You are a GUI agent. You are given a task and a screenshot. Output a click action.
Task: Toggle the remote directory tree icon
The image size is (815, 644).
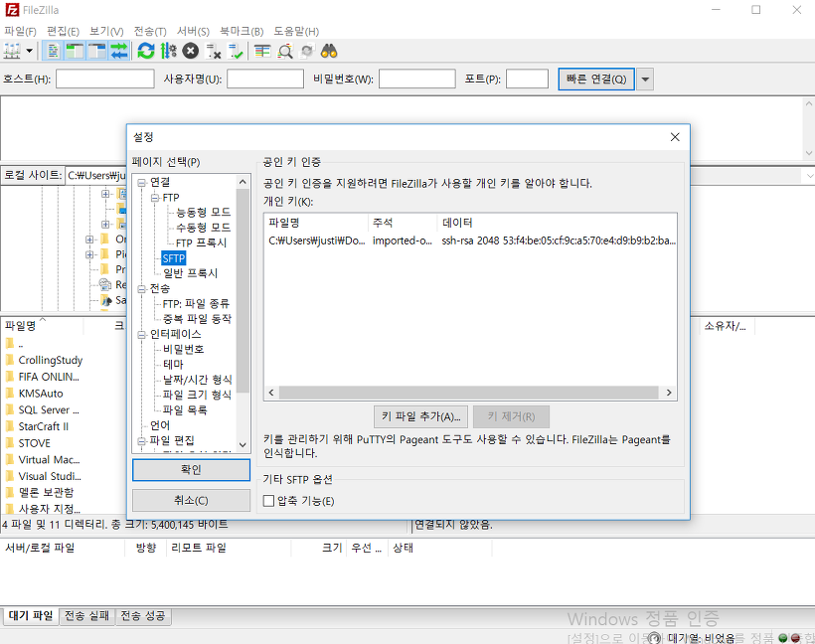tap(96, 51)
